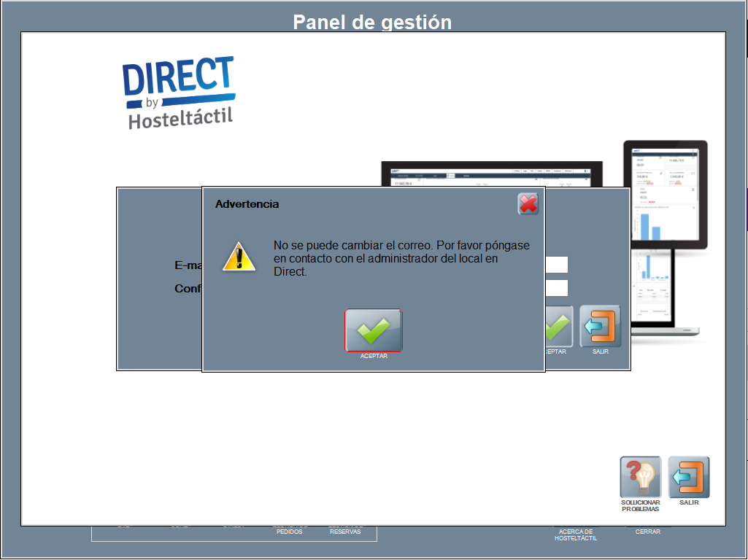Click the 'No se puede cambiar el correo' message
This screenshot has width=748, height=560.
(401, 258)
